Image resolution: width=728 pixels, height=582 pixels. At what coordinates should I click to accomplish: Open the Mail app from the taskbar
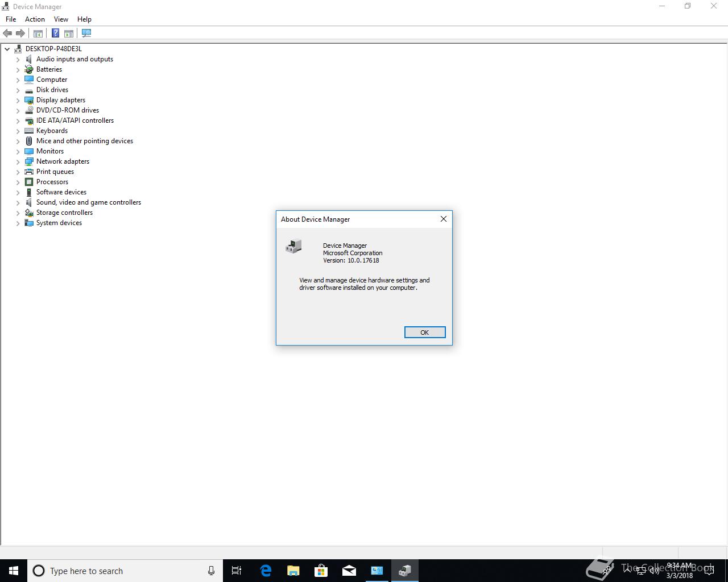[349, 571]
